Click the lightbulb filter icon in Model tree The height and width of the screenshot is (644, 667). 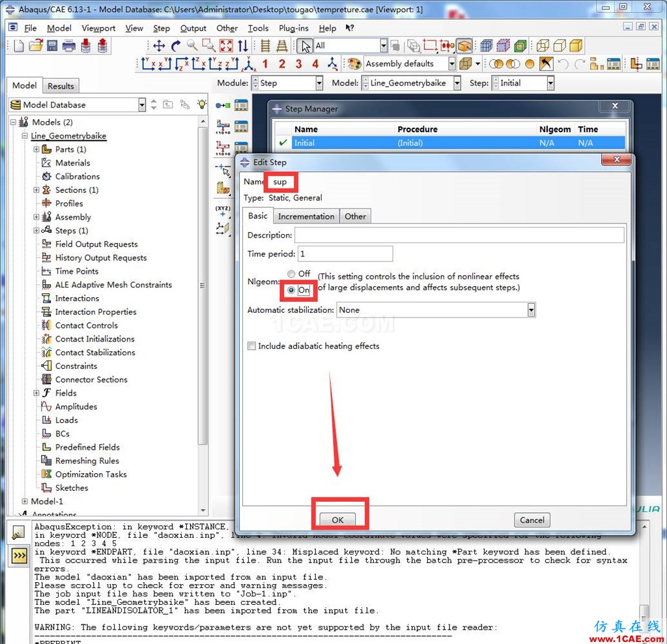point(202,104)
